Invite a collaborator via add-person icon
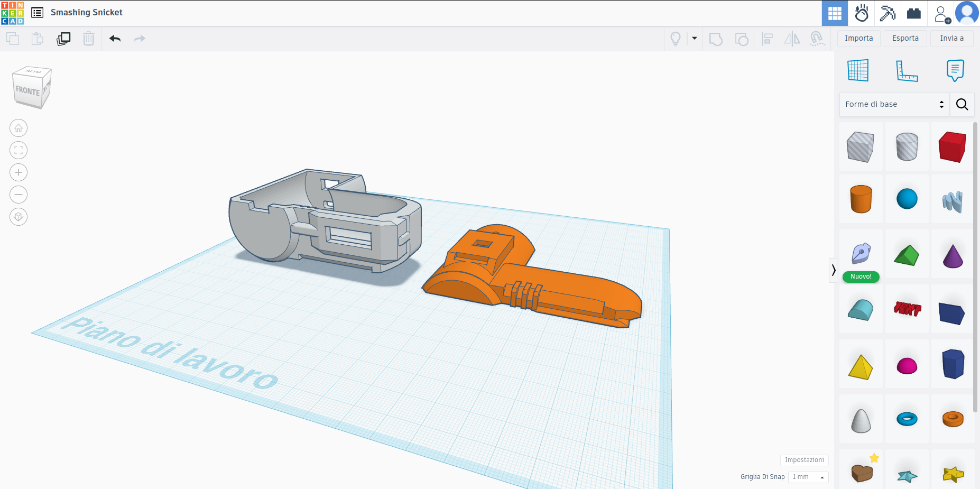The width and height of the screenshot is (980, 489). 942,14
